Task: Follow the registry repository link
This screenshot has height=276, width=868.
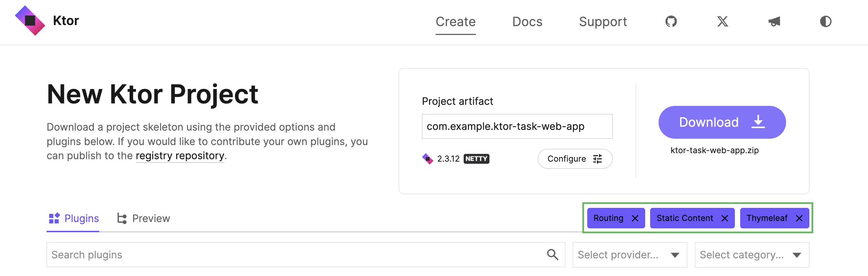Action: tap(180, 156)
